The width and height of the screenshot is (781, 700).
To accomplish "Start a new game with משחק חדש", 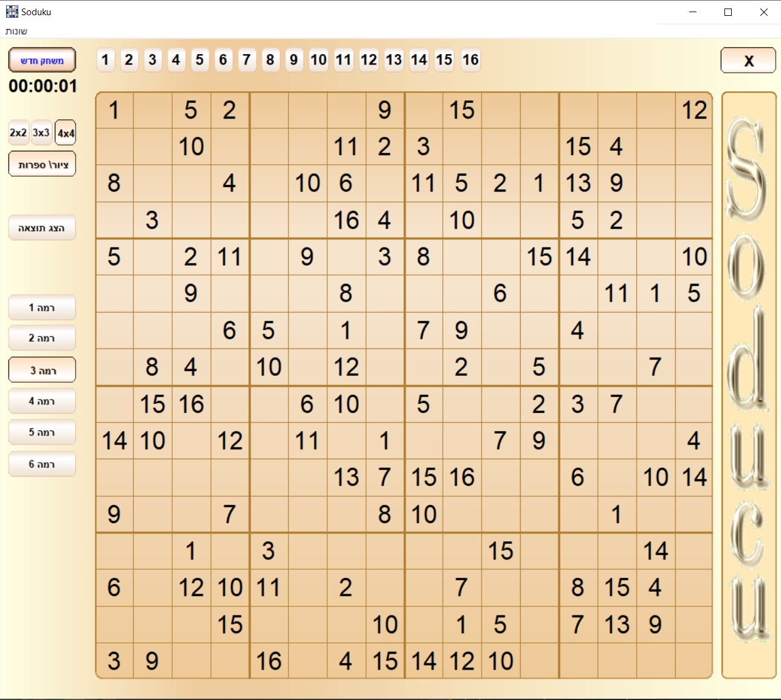I will (x=42, y=60).
